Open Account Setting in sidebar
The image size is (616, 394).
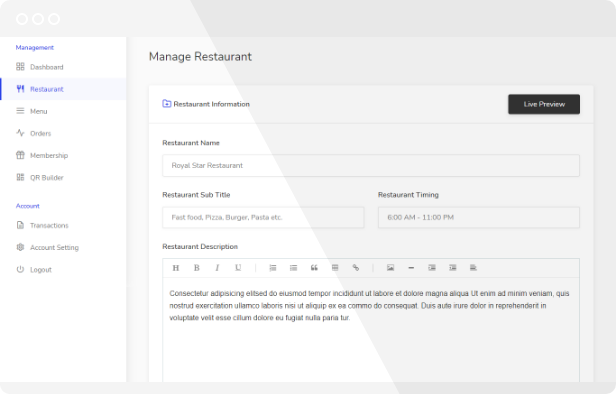click(x=63, y=247)
